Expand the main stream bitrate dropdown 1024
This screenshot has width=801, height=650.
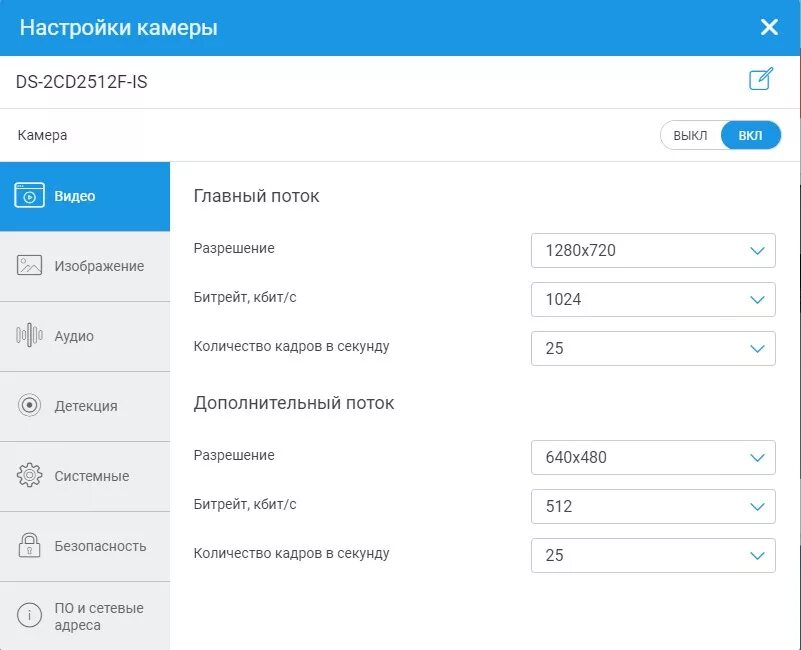pos(653,299)
